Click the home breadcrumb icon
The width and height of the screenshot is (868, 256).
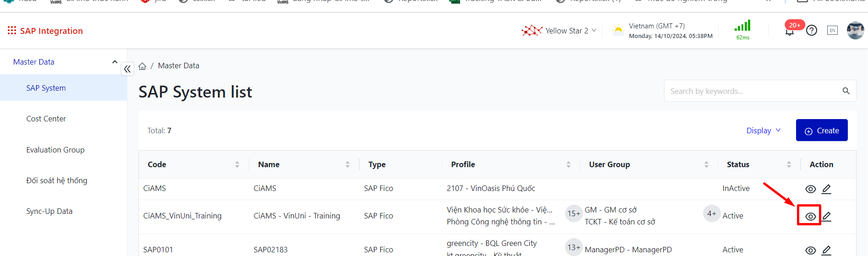[143, 66]
